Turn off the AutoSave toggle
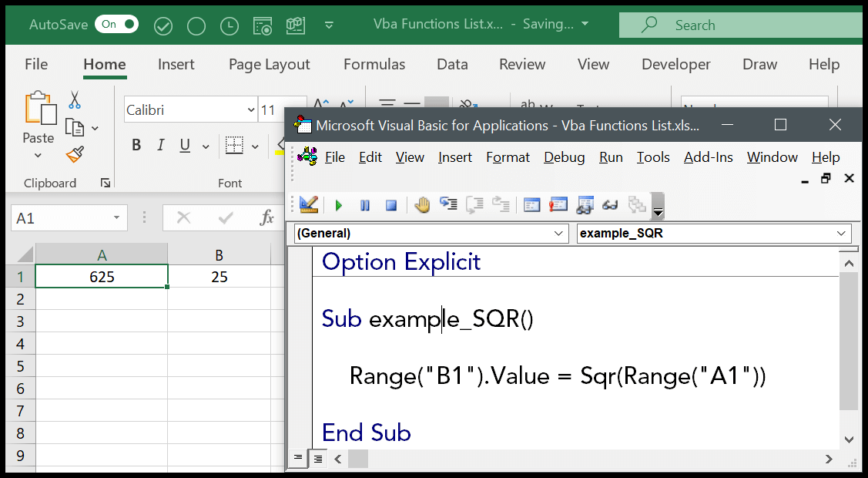868x478 pixels. (x=116, y=25)
